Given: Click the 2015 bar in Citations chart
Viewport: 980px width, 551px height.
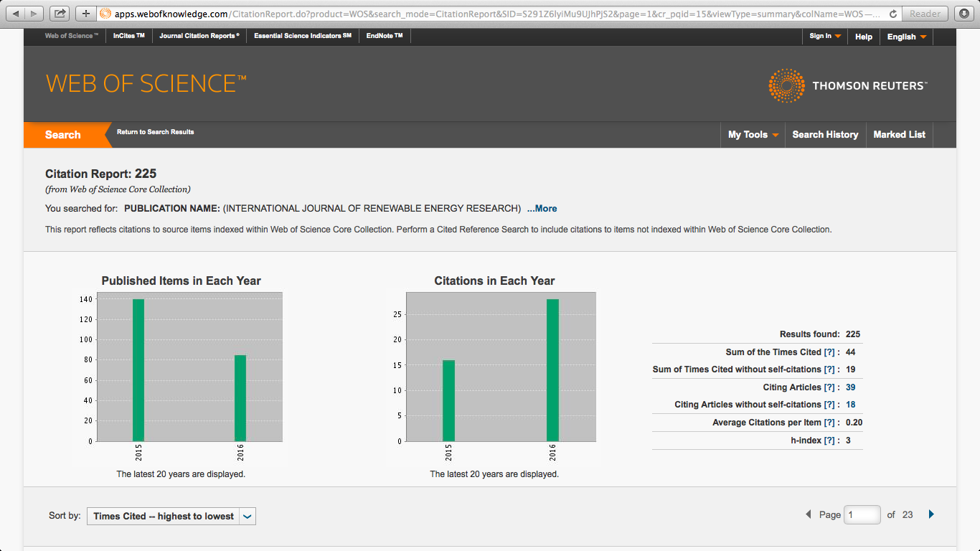Looking at the screenshot, I should click(448, 400).
